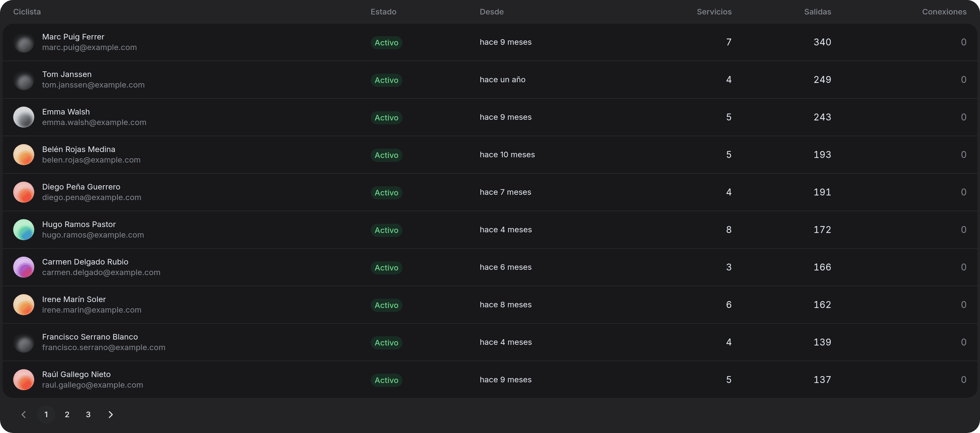Open Francisco Serrano Blanco's name

(x=90, y=337)
